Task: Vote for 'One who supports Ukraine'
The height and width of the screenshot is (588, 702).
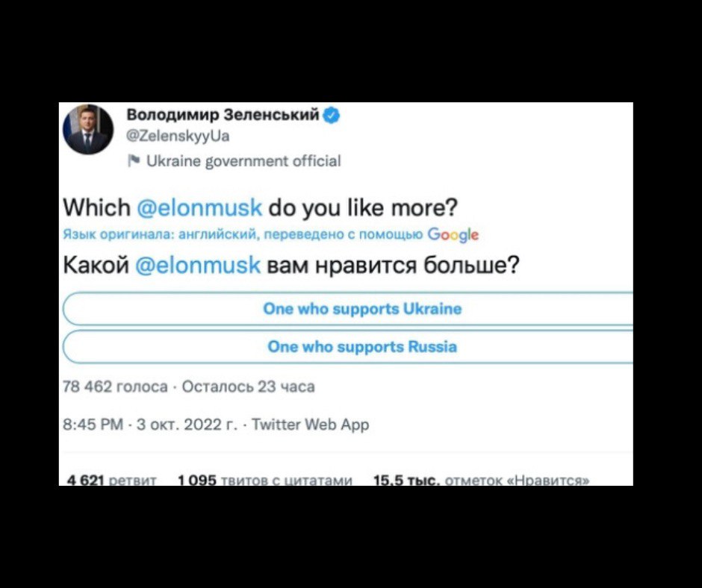Action: pos(362,309)
